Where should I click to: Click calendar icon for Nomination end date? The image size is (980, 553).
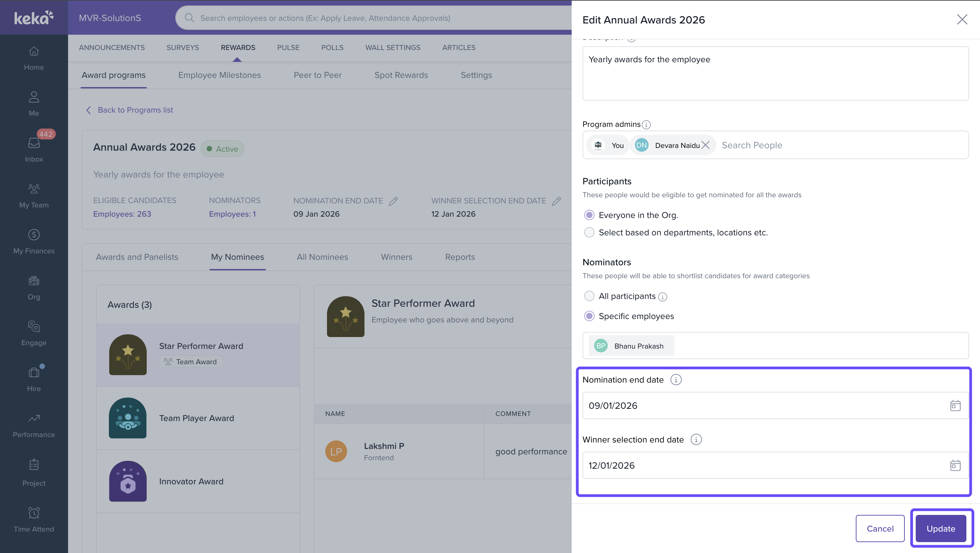(x=955, y=405)
